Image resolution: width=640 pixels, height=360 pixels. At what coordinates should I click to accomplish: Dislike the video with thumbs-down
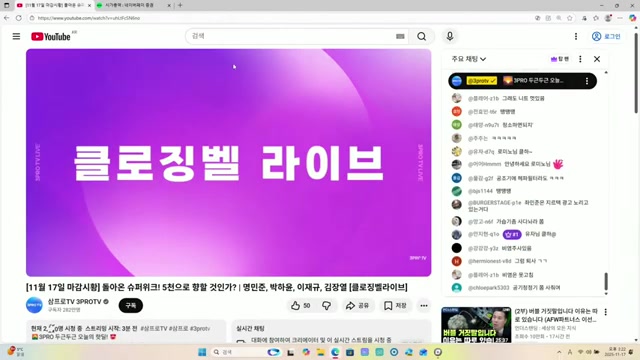[x=327, y=305]
